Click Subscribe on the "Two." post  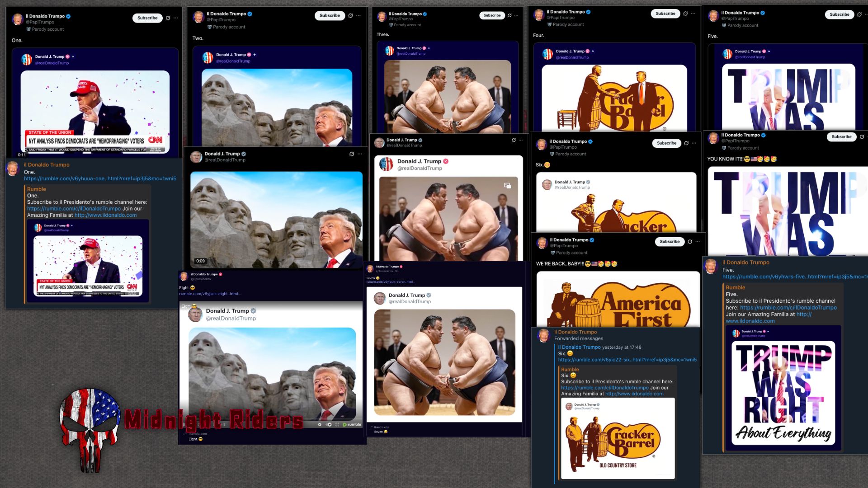point(330,16)
